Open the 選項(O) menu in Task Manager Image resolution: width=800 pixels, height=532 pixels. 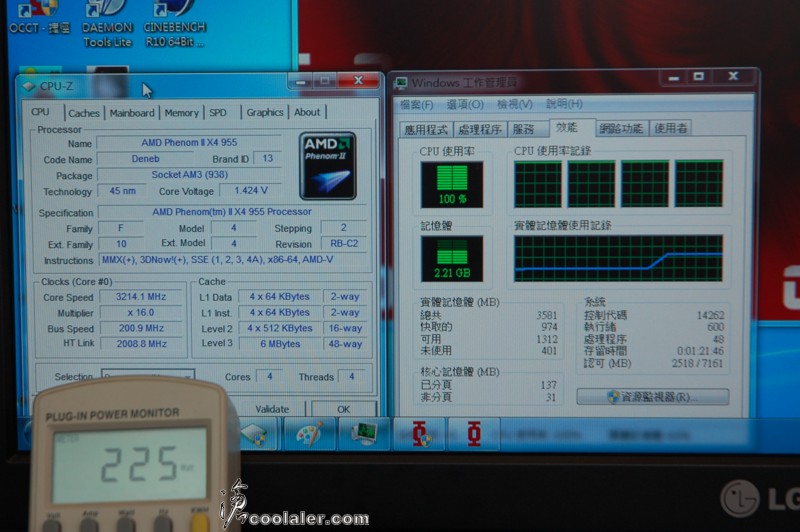465,105
